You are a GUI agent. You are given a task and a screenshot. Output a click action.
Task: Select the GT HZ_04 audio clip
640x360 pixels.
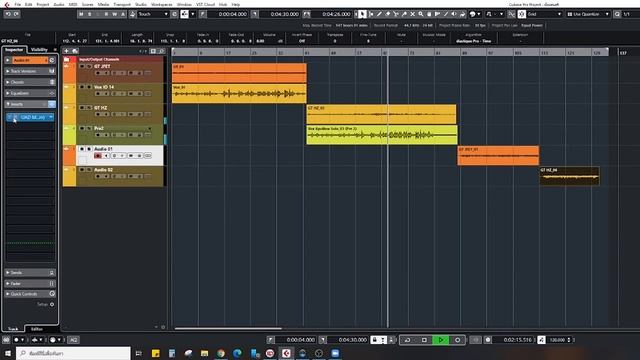[569, 176]
